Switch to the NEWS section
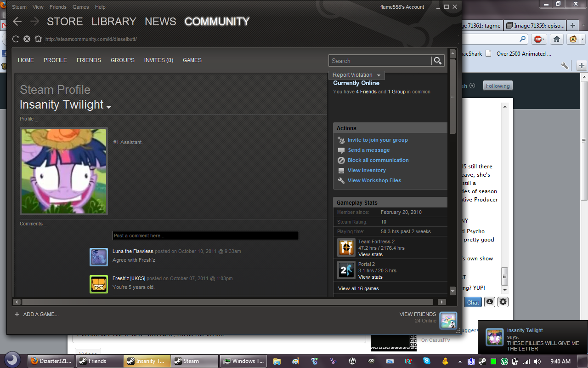Image resolution: width=588 pixels, height=368 pixels. coord(160,22)
